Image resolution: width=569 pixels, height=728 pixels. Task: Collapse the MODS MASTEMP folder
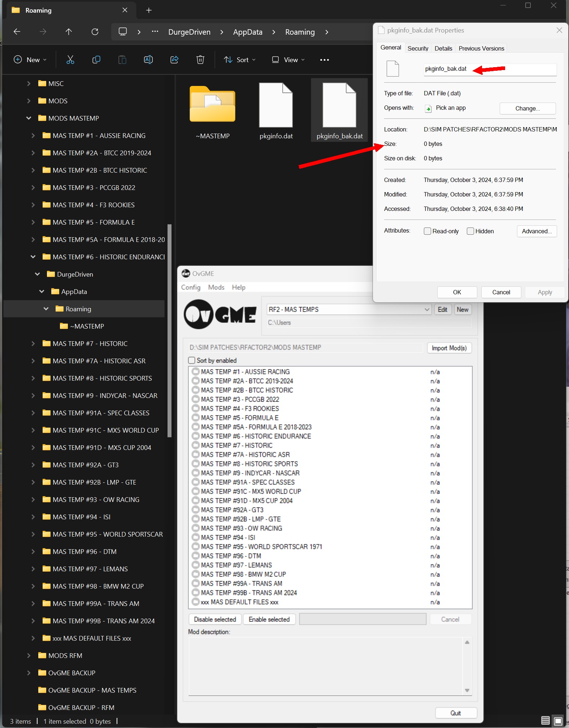point(29,118)
